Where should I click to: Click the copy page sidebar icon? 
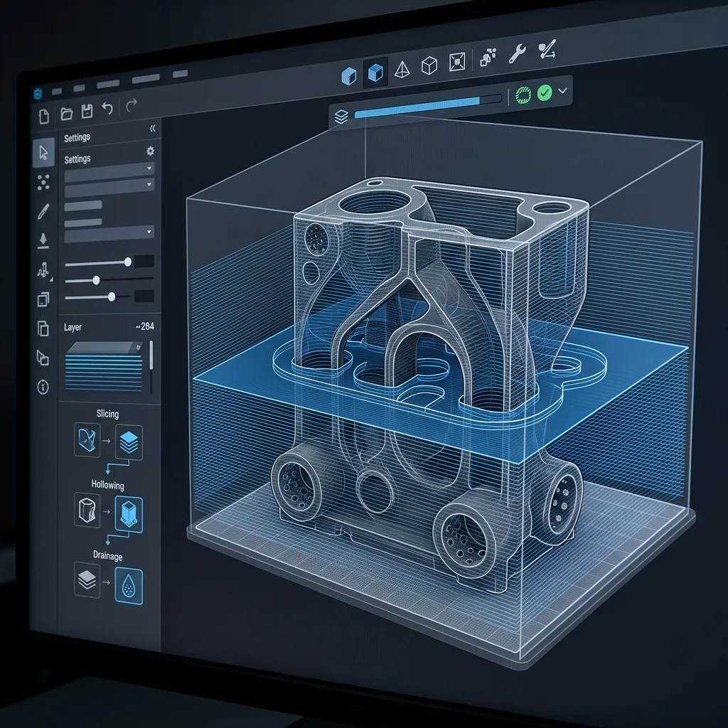click(x=43, y=328)
